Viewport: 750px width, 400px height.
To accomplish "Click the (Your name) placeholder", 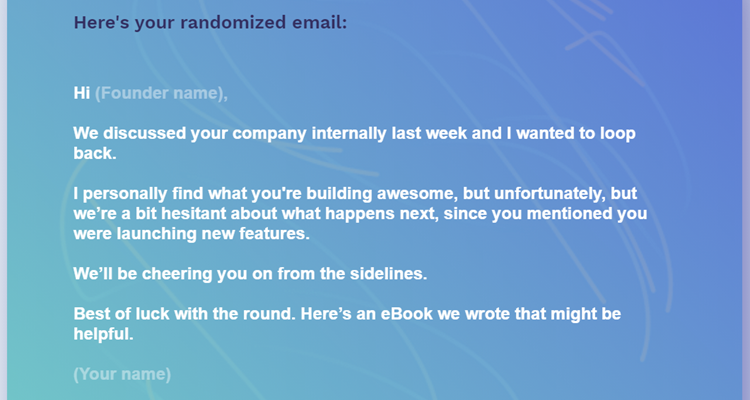I will pos(122,374).
